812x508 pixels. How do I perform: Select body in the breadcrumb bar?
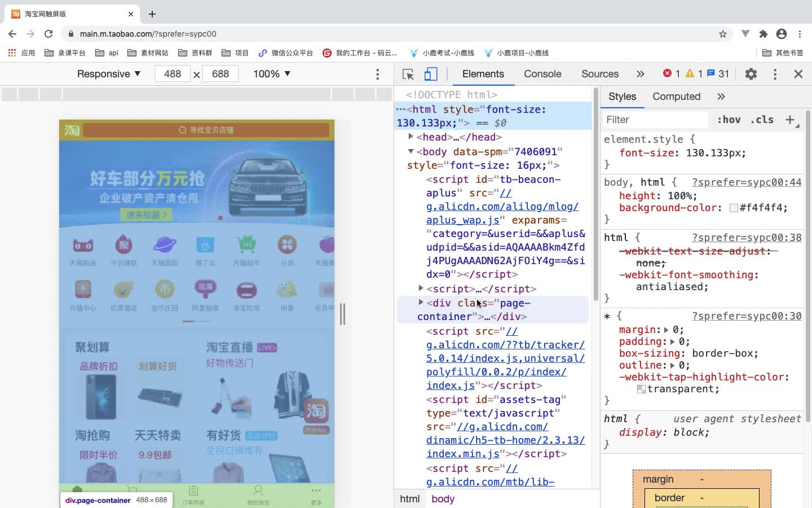tap(443, 499)
